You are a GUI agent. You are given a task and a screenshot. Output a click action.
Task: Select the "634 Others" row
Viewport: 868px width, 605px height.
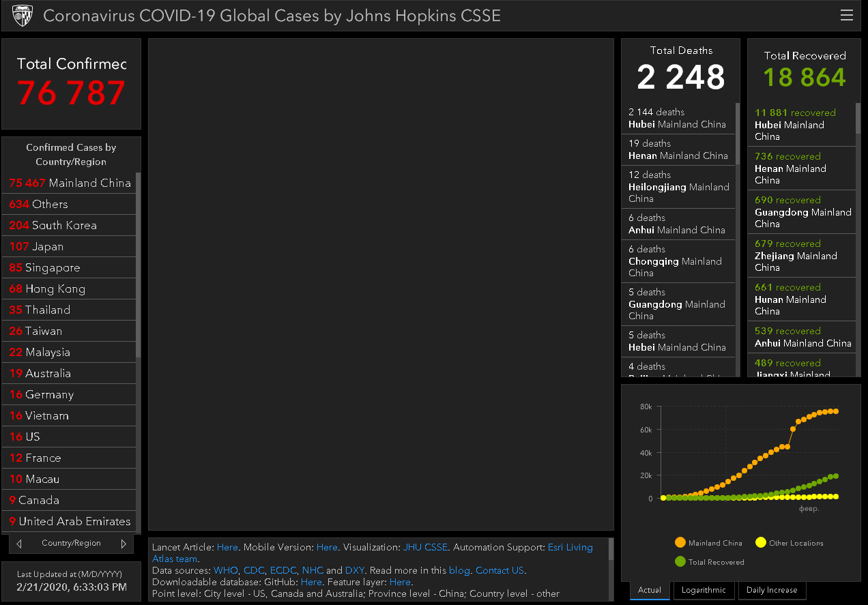(69, 204)
